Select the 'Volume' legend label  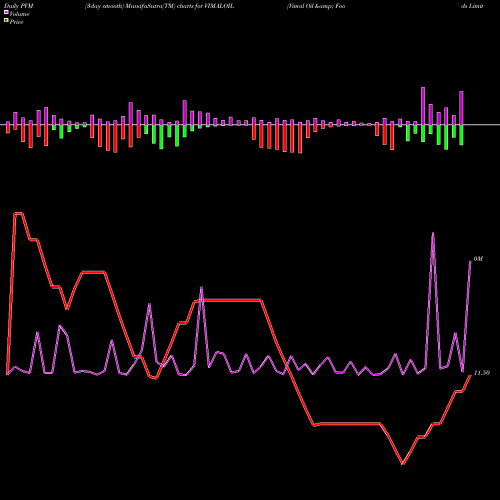[19, 14]
